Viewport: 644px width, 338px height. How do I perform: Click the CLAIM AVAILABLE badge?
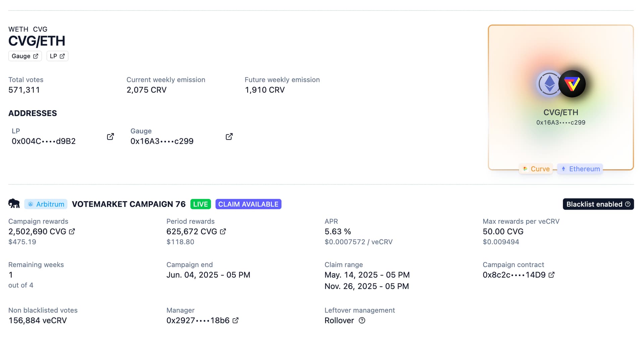click(248, 204)
